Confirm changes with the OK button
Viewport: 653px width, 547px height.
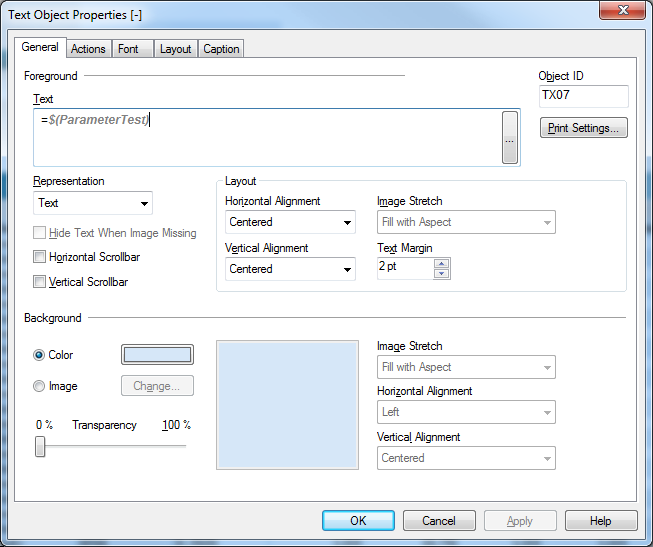(x=358, y=521)
